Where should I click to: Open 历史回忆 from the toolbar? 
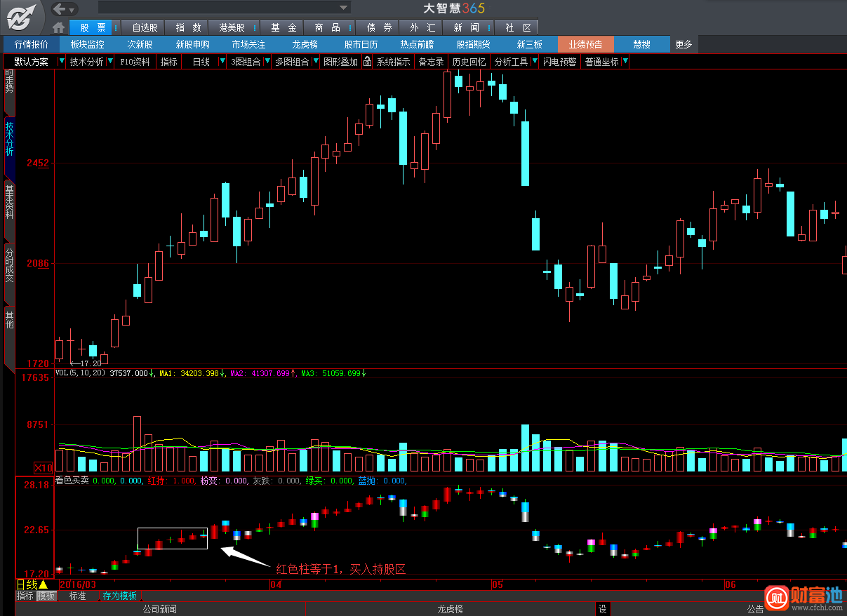point(469,62)
